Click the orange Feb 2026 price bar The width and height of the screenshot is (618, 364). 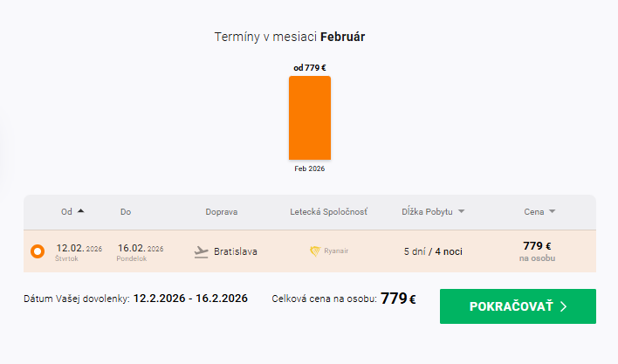pyautogui.click(x=310, y=118)
